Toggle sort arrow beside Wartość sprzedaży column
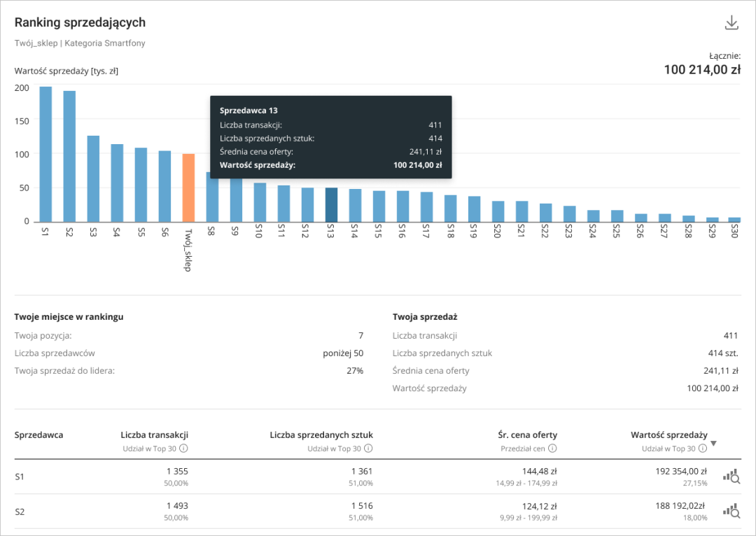 click(713, 443)
